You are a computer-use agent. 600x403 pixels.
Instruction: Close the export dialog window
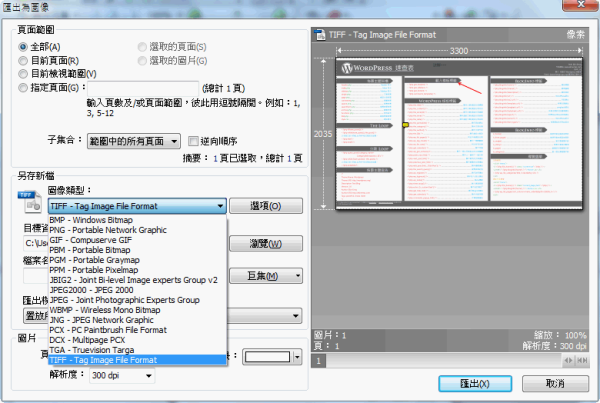coord(580,4)
